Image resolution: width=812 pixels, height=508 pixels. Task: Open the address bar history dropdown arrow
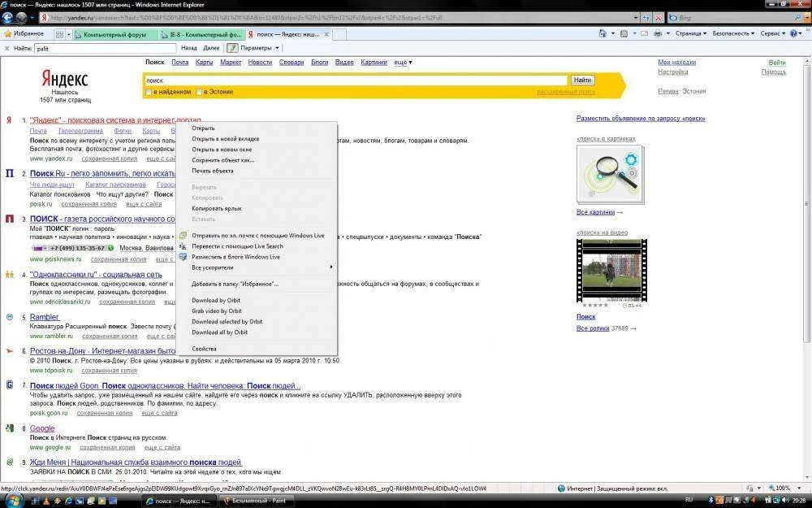tap(636, 18)
